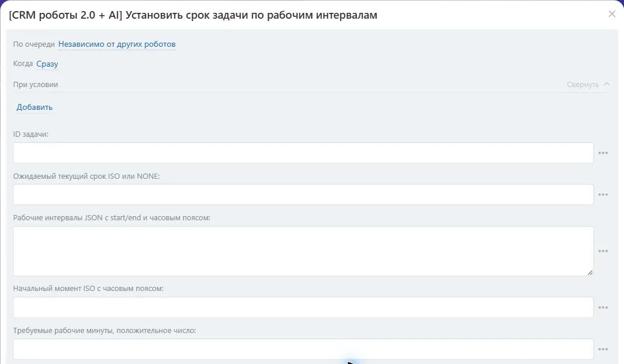Open value picker dots for ID задачи field
The height and width of the screenshot is (364, 624).
click(603, 152)
